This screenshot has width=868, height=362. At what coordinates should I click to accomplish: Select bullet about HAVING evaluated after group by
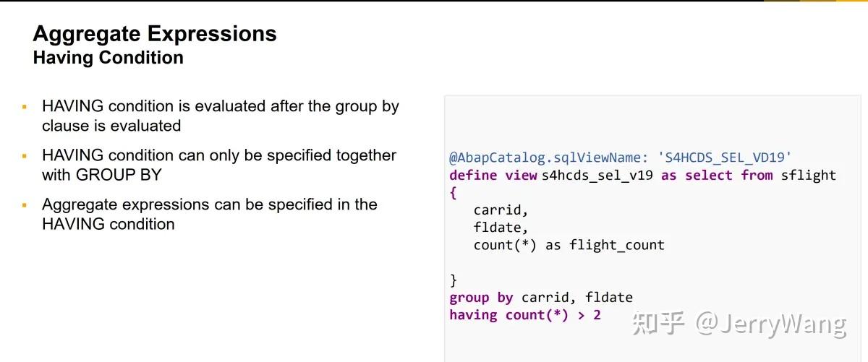pos(221,116)
